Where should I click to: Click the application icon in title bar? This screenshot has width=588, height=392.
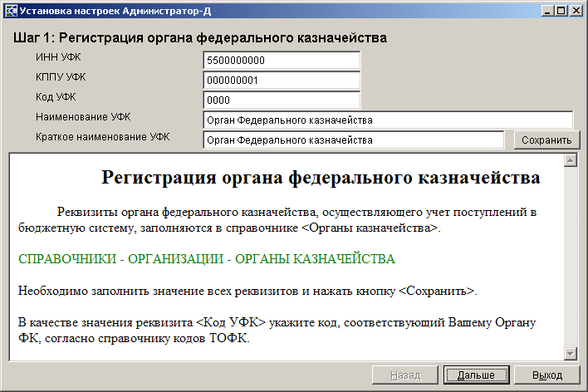coord(11,11)
